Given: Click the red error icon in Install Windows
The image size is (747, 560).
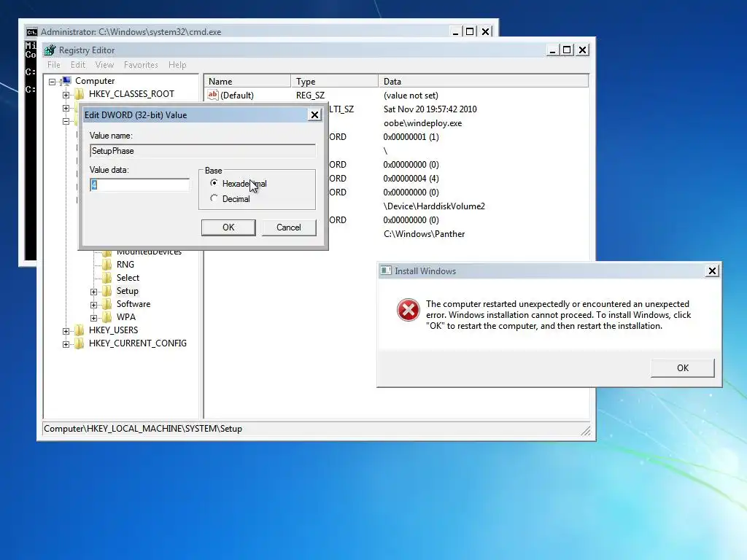Looking at the screenshot, I should coord(409,310).
